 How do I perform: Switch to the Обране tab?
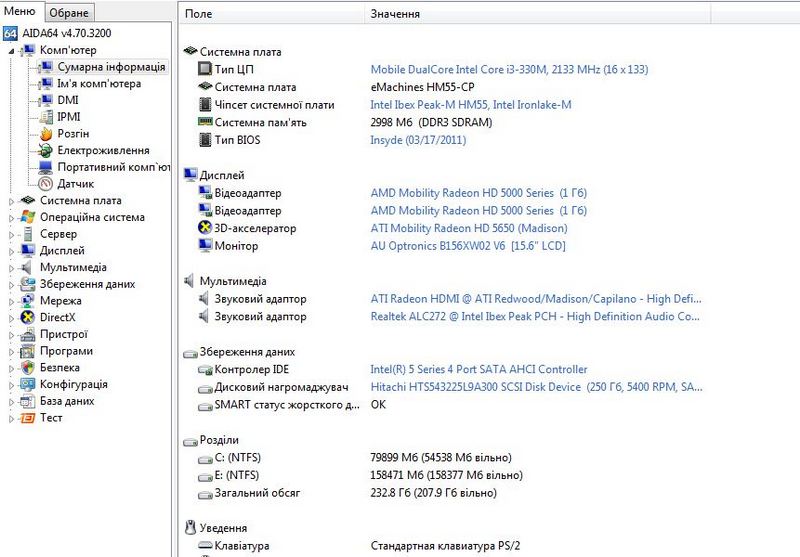[x=69, y=13]
